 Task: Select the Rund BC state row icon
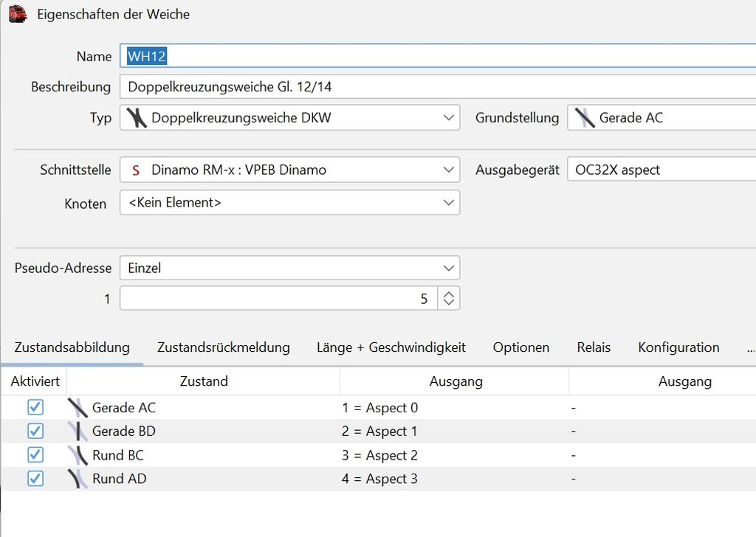point(78,455)
